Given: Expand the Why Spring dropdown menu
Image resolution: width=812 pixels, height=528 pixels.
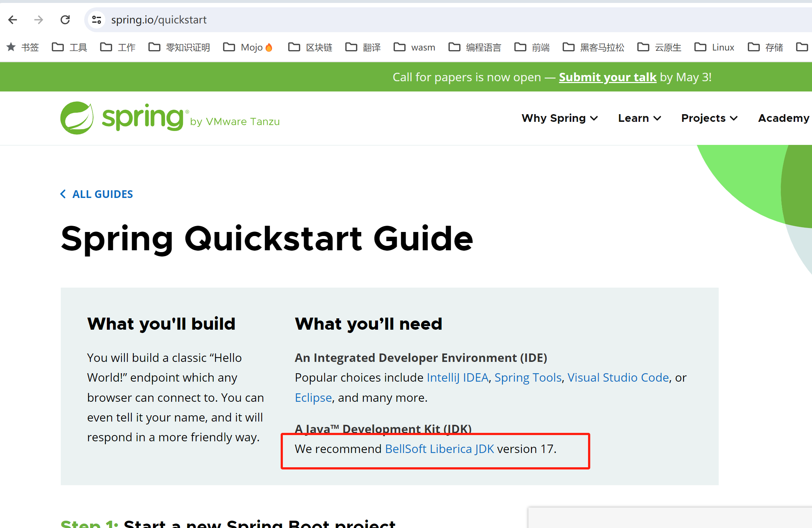Looking at the screenshot, I should (x=560, y=118).
